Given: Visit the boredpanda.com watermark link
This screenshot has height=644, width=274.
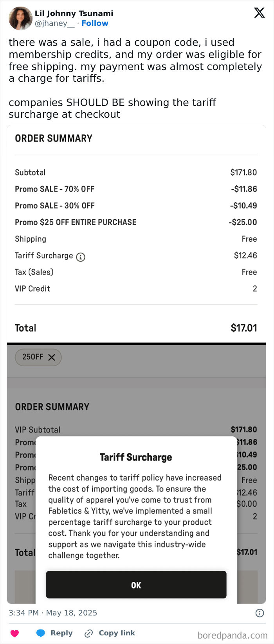Looking at the screenshot, I should click(233, 633).
